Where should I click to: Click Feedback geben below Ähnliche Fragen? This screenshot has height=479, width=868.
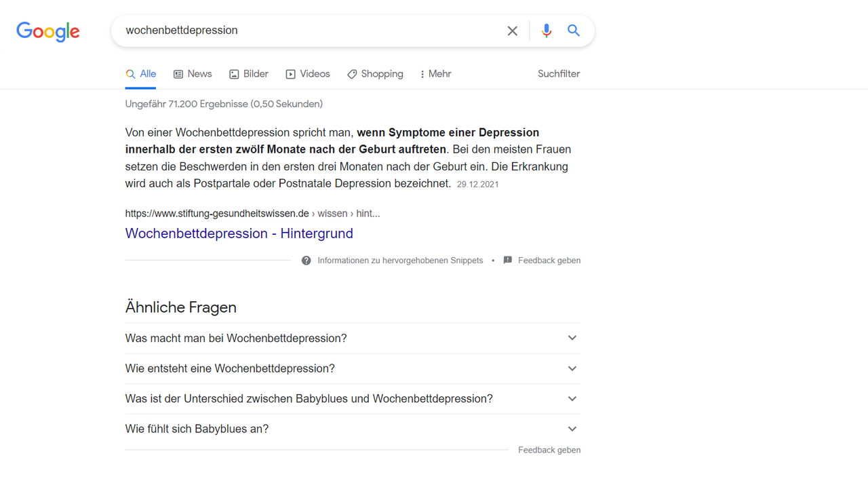coord(549,450)
